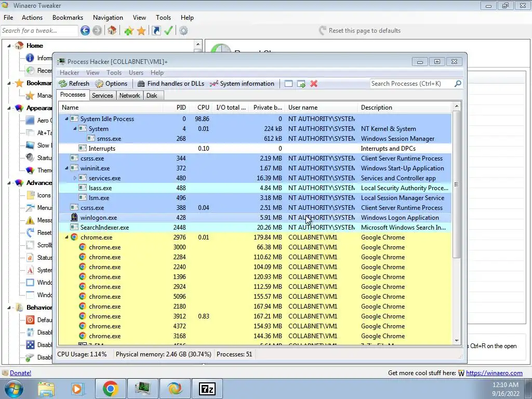Click the Winaero home icon
The height and width of the screenshot is (399, 532).
pos(112,31)
